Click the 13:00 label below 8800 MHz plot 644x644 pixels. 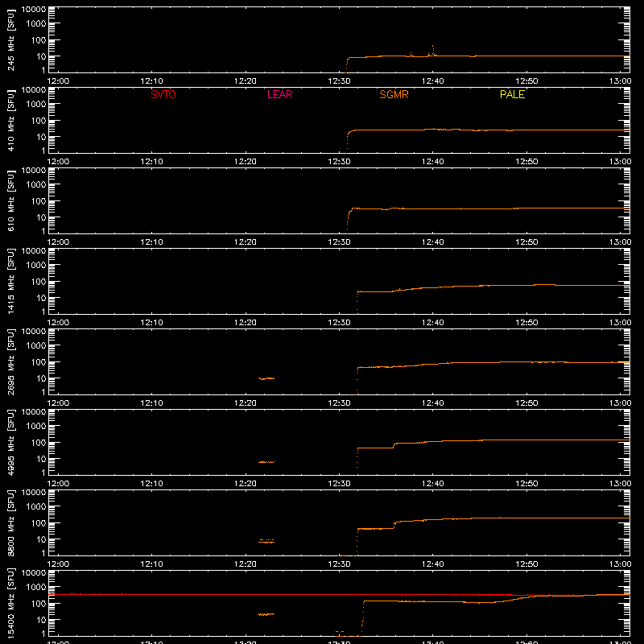[620, 564]
